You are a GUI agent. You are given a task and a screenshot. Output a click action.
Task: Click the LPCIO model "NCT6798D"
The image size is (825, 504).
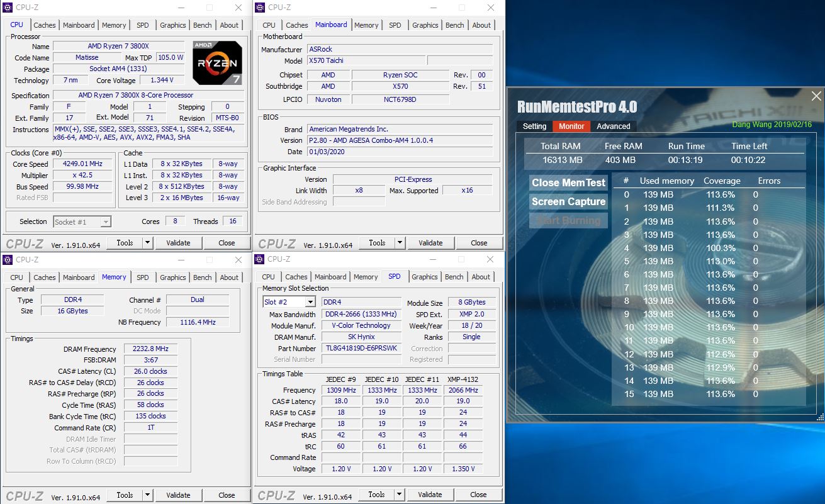click(x=400, y=99)
